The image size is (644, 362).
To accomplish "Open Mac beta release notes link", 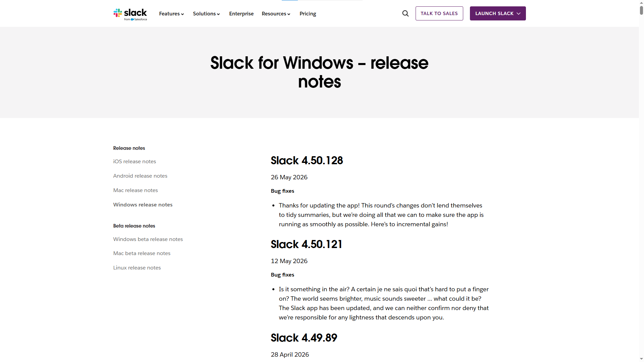I will pyautogui.click(x=142, y=253).
